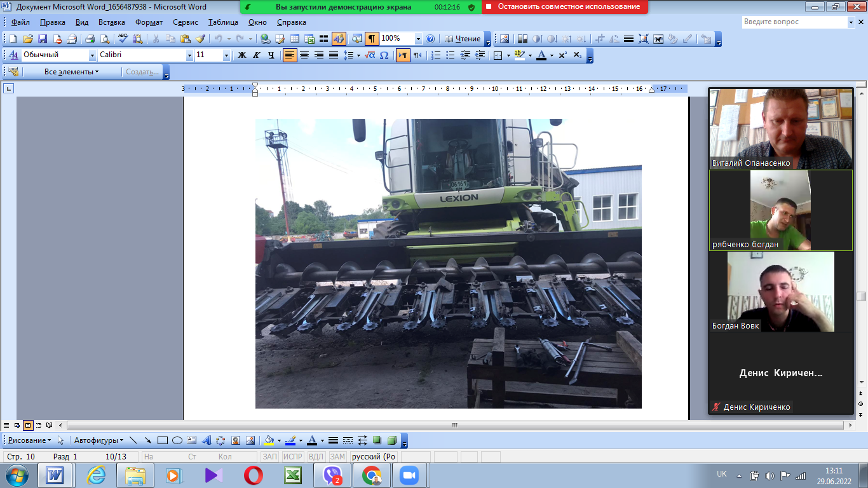Click the Insert Picture icon in the picture toolbar
This screenshot has width=868, height=488.
pos(505,39)
